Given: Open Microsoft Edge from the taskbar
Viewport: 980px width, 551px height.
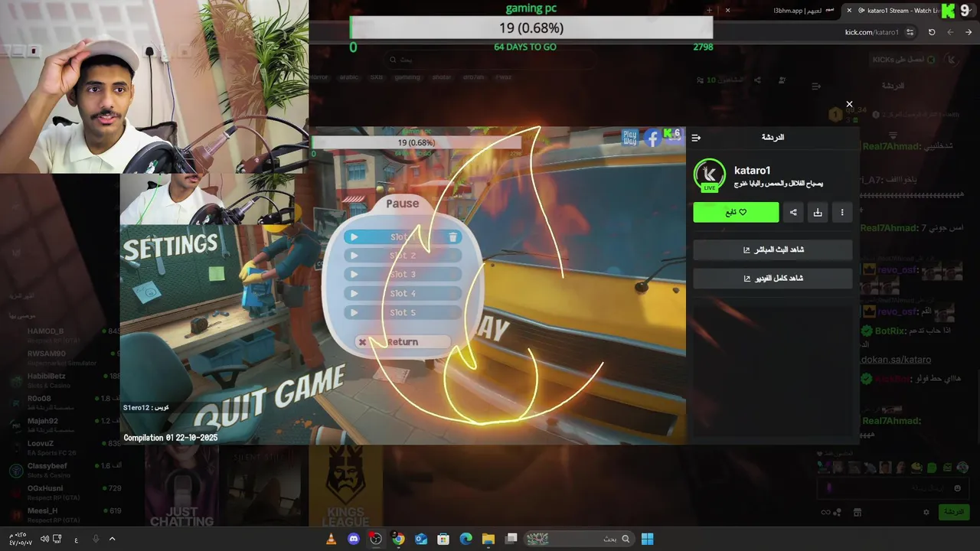Looking at the screenshot, I should pos(465,539).
